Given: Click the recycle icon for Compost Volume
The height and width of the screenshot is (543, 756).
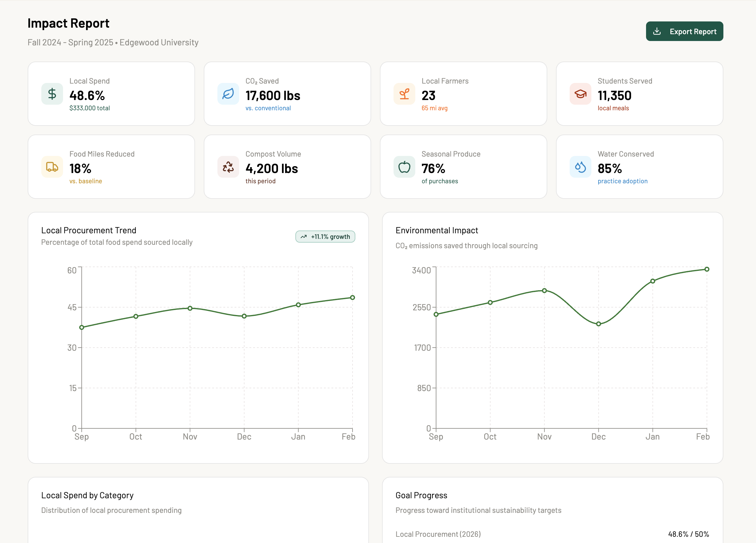Looking at the screenshot, I should (228, 167).
